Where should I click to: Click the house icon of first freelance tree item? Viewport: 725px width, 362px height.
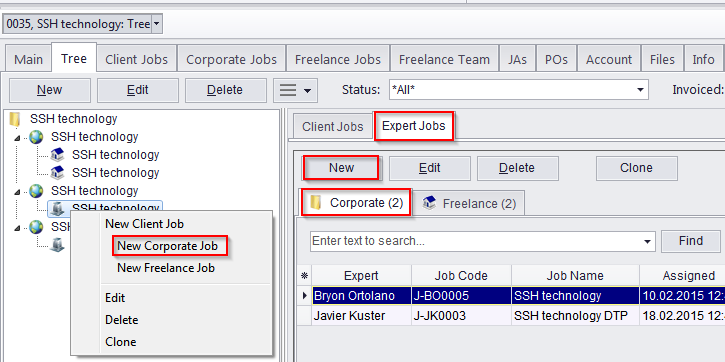click(57, 155)
